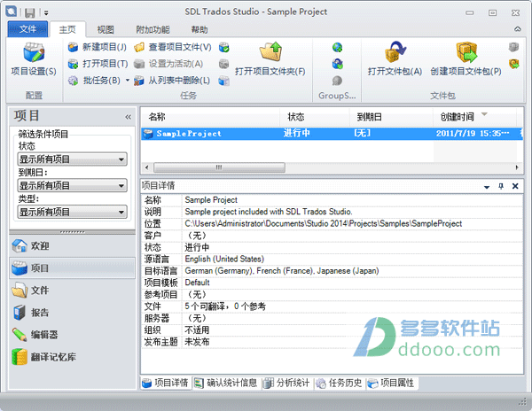This screenshot has height=411, width=532.
Task: Select Task History (任务历史) tab
Action: coord(340,383)
